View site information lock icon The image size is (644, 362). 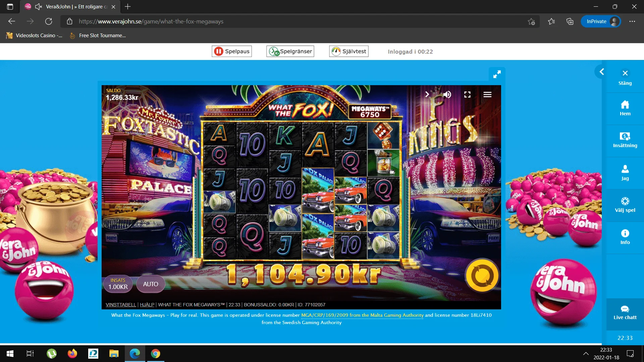pos(69,21)
